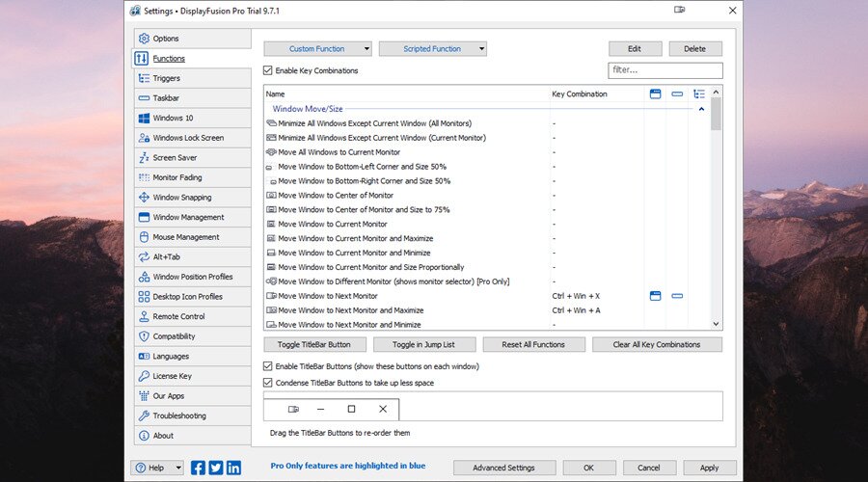Expand the Scripted Function dropdown
This screenshot has height=482, width=868.
tap(432, 48)
